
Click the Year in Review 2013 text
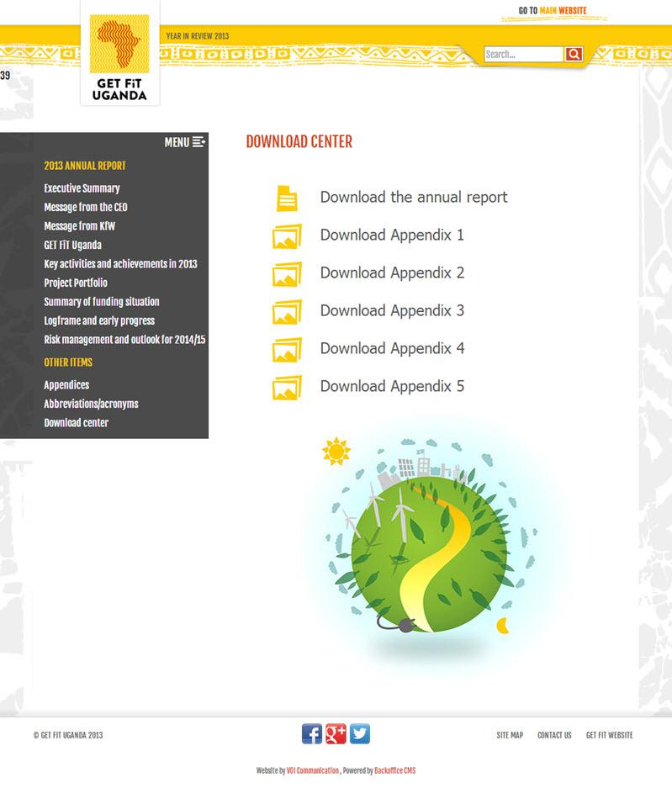[x=198, y=36]
